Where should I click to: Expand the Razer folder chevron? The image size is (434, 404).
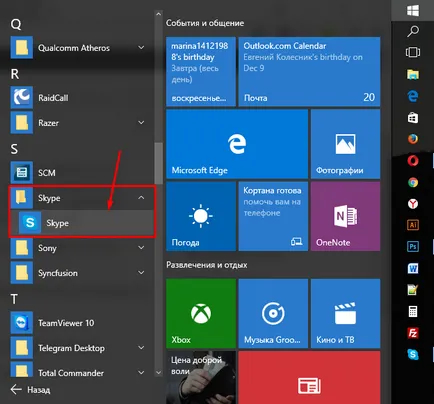(141, 123)
